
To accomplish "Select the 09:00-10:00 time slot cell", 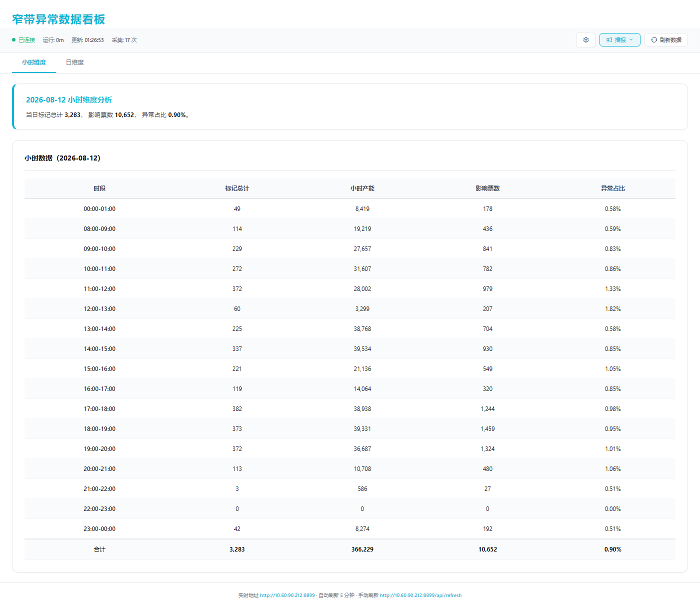I will point(99,249).
